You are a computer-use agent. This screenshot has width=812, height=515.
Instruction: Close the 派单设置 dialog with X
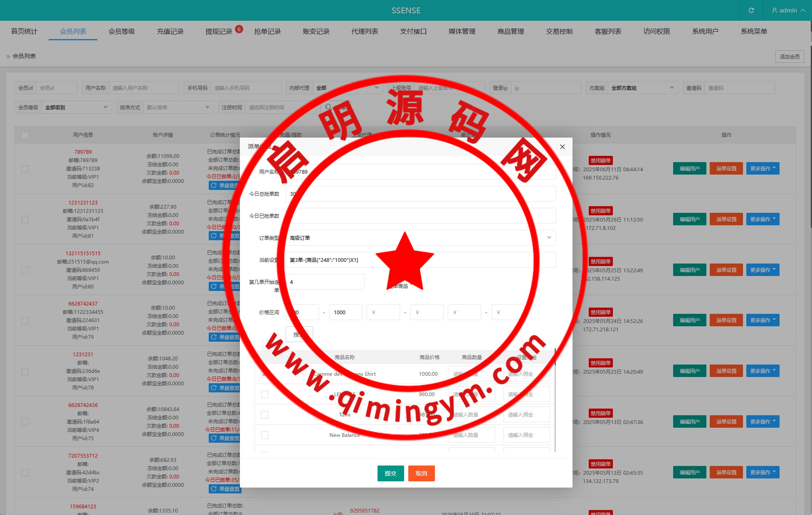coord(562,147)
